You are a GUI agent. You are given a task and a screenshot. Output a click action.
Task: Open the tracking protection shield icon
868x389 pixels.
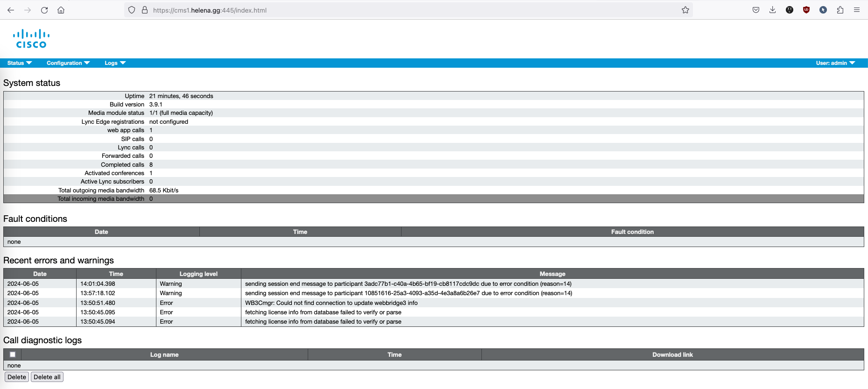tap(132, 10)
